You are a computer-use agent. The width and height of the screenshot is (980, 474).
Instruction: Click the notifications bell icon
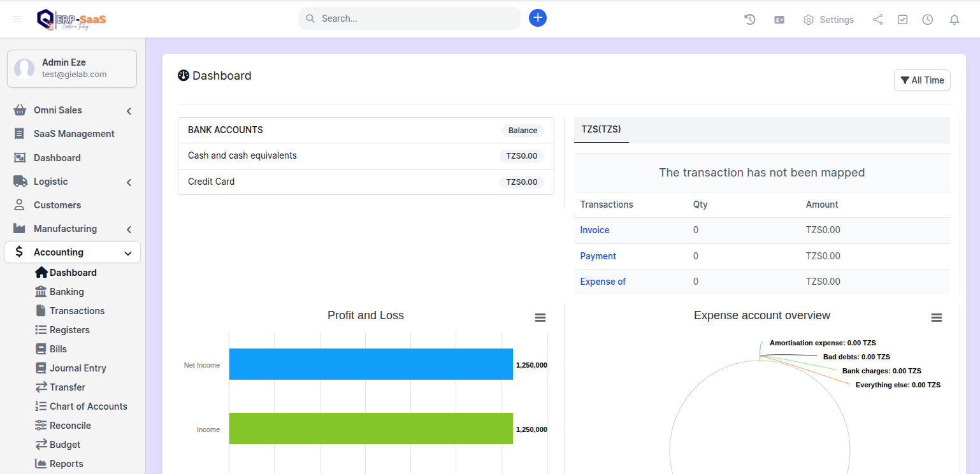(954, 20)
